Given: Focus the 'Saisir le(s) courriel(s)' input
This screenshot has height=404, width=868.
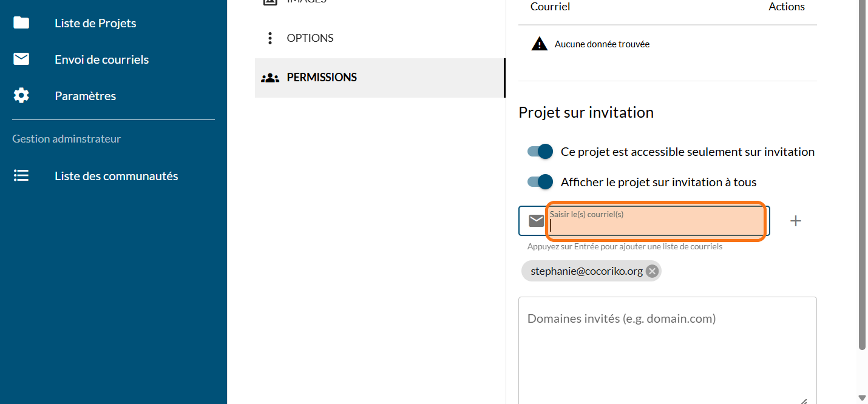Looking at the screenshot, I should click(656, 225).
